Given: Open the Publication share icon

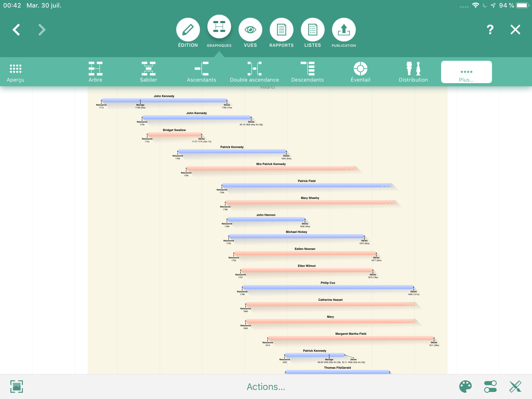Looking at the screenshot, I should tap(344, 30).
